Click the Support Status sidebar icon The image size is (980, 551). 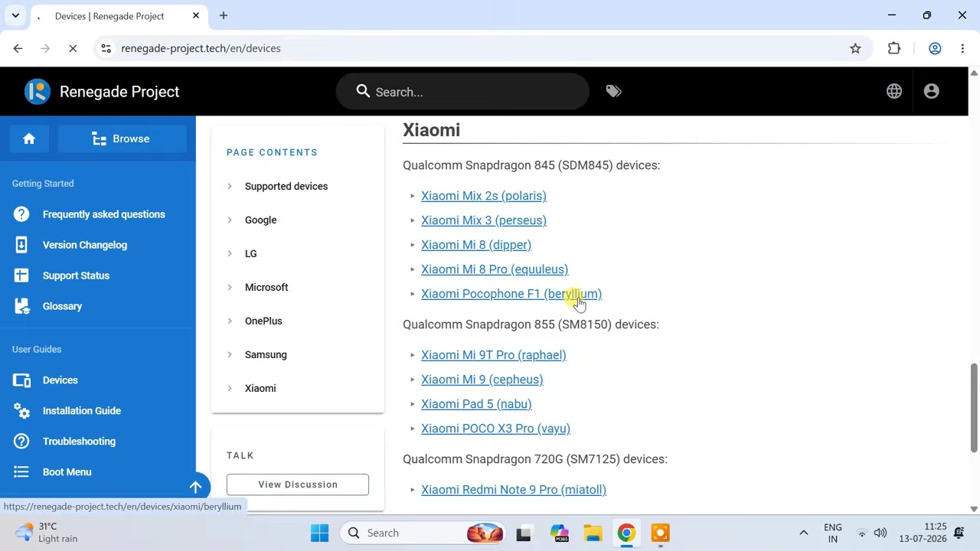coord(21,275)
